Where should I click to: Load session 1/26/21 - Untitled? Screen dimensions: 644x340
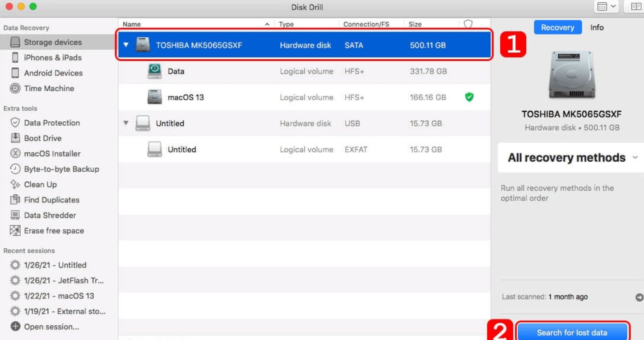tap(55, 265)
